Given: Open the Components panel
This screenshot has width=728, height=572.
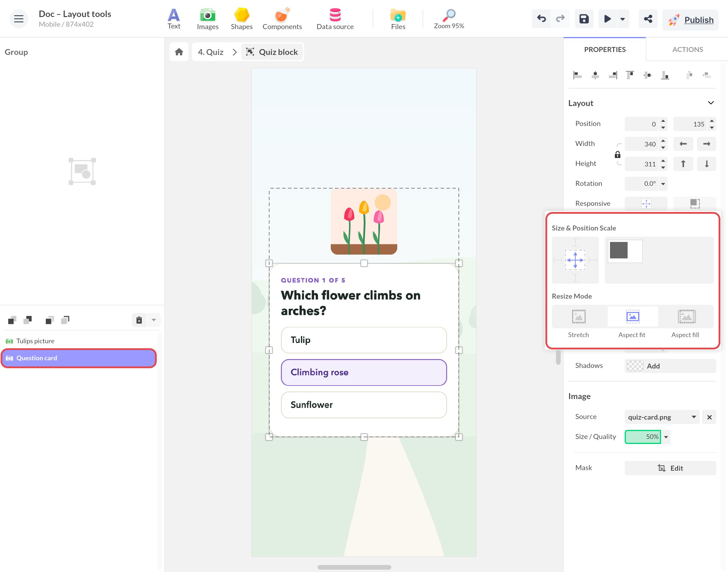Looking at the screenshot, I should point(282,19).
